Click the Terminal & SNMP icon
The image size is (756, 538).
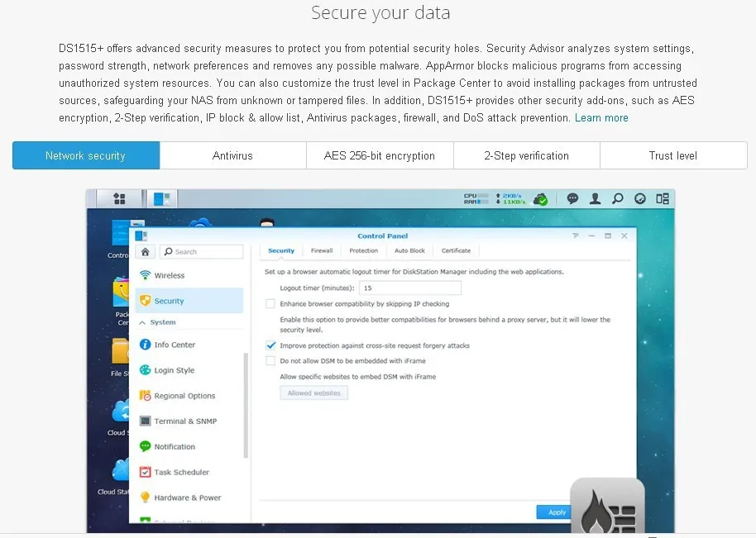[145, 421]
